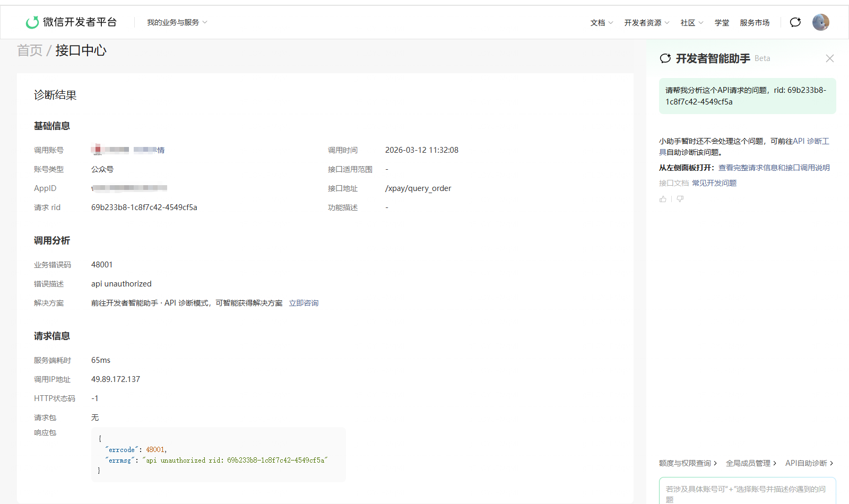Select the 额度与权限查询 shortcut
This screenshot has width=849, height=504.
[x=688, y=463]
